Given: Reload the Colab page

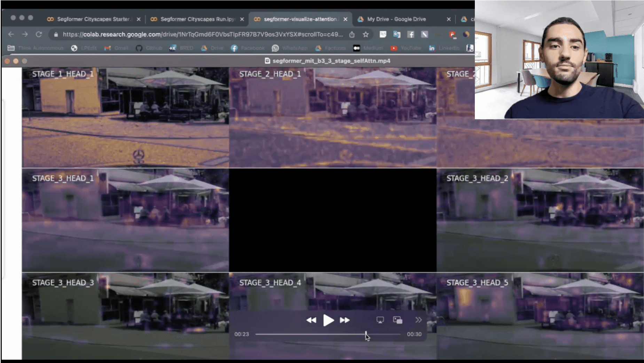Looking at the screenshot, I should click(39, 34).
